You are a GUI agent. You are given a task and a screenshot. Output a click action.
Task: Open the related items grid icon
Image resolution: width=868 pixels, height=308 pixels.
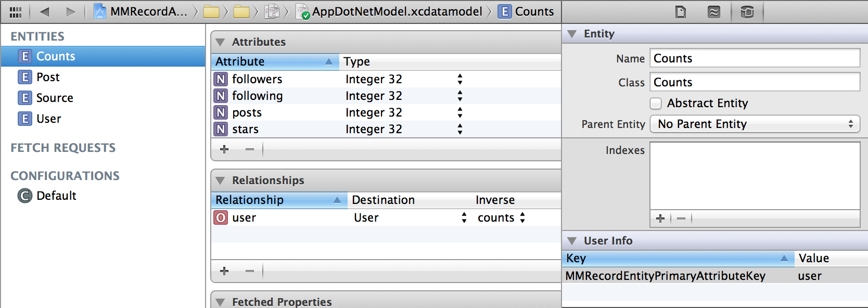[16, 12]
